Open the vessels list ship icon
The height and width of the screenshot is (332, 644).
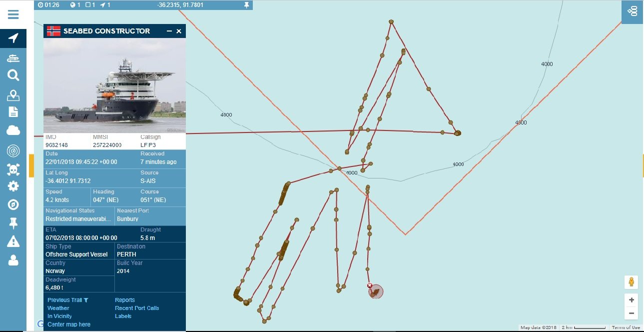click(13, 58)
